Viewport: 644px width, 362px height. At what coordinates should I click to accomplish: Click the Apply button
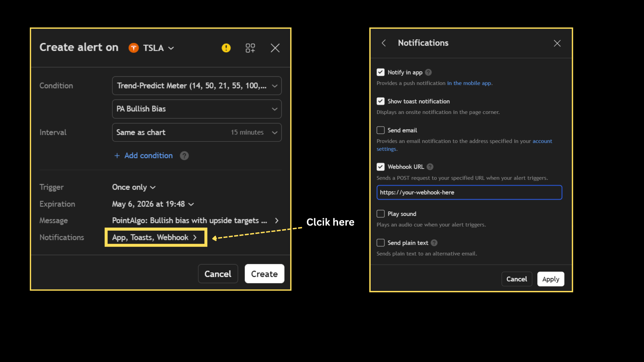click(550, 279)
